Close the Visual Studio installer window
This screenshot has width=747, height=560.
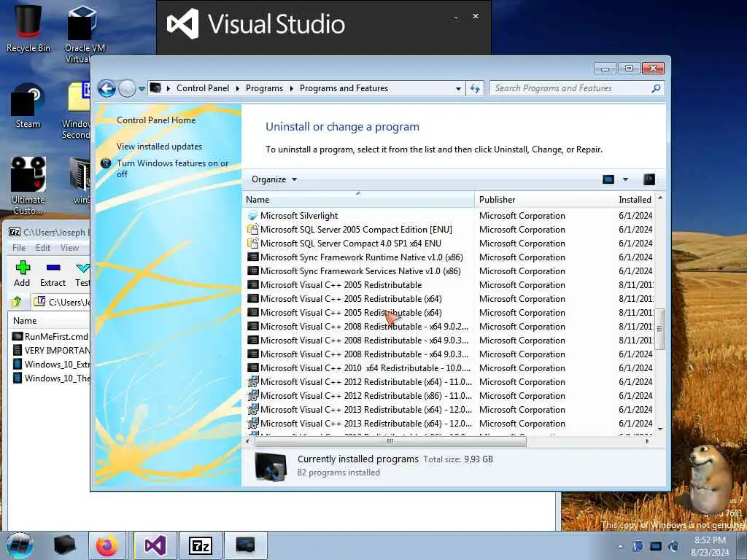tap(476, 16)
